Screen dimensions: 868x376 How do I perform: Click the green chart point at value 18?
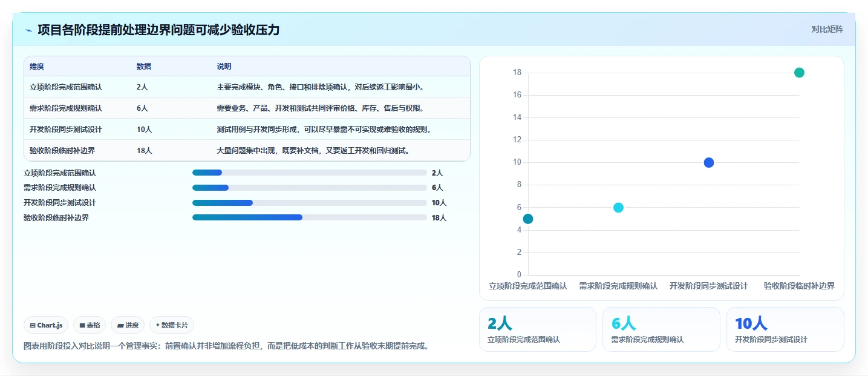tap(799, 73)
